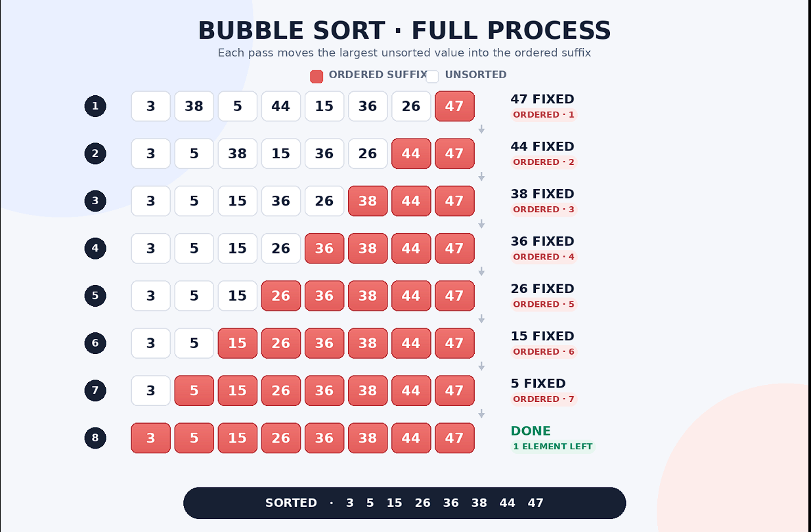811x532 pixels.
Task: Click the pass 6 number badge
Action: coord(95,343)
